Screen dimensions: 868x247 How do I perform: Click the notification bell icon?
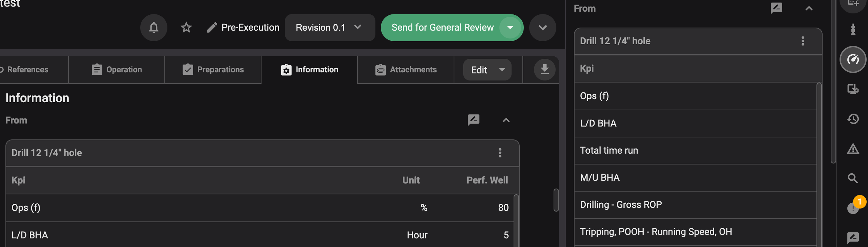point(154,27)
